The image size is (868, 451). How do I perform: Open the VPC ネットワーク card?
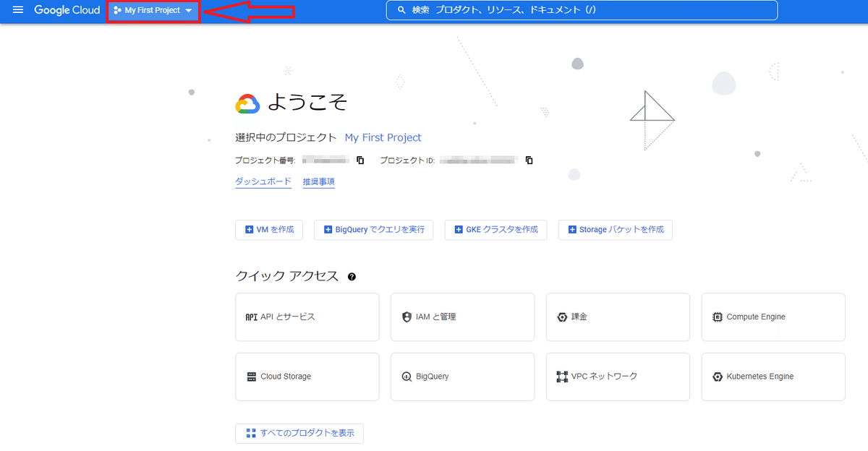[x=618, y=377]
